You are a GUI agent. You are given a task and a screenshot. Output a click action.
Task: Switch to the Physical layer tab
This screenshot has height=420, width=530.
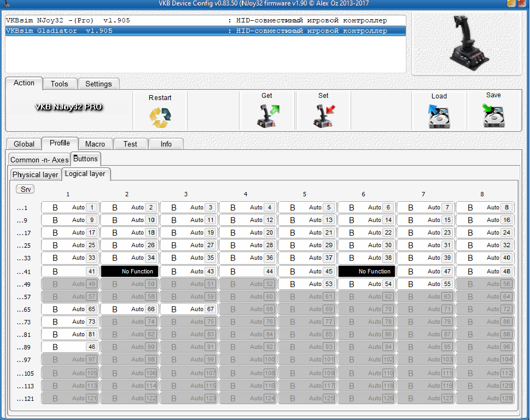(36, 174)
